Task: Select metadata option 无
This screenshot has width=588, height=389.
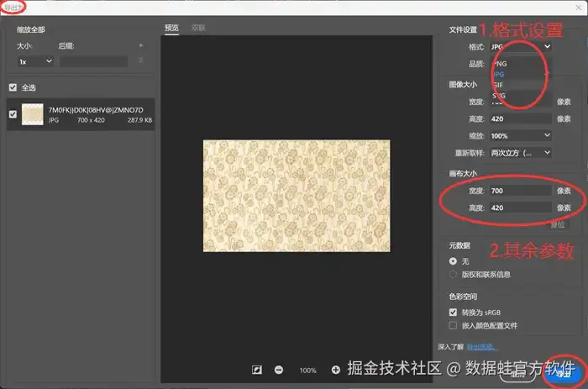Action: tap(453, 260)
